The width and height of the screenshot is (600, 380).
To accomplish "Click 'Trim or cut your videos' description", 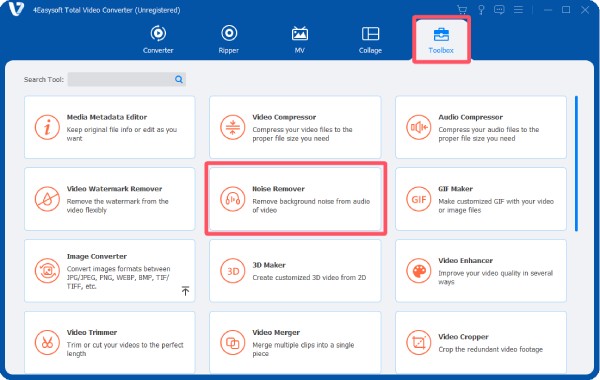I will (125, 349).
